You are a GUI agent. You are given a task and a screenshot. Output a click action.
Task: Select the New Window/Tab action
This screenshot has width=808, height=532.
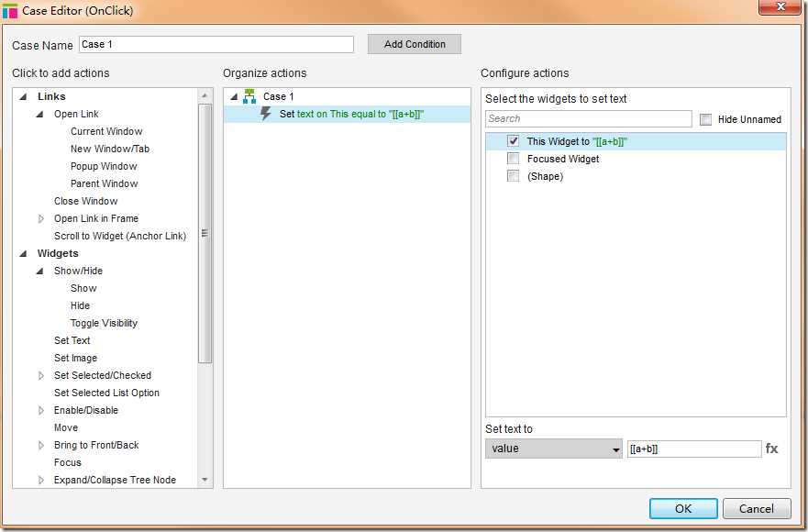coord(110,149)
